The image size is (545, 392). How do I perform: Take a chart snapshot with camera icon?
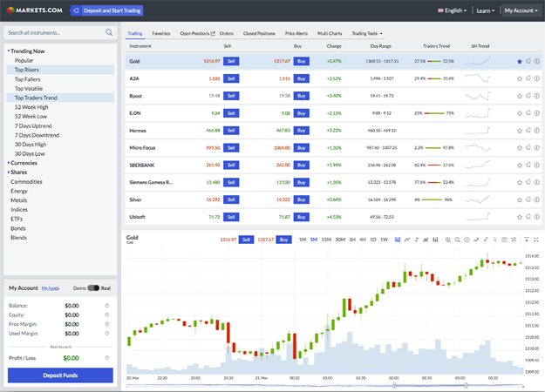(x=504, y=240)
